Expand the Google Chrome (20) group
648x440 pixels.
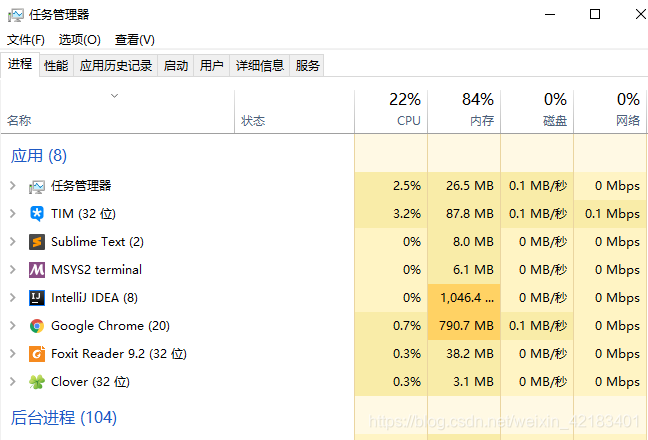coord(13,326)
